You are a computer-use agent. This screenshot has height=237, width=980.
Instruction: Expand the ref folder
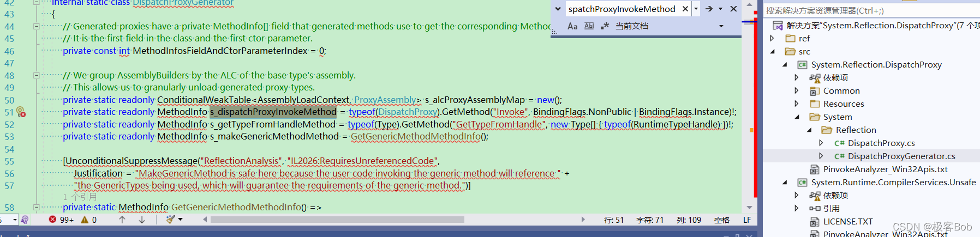[772, 38]
